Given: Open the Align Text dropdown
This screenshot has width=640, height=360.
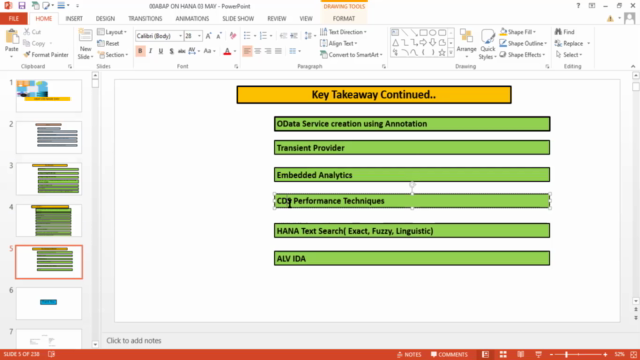Looking at the screenshot, I should pos(339,43).
